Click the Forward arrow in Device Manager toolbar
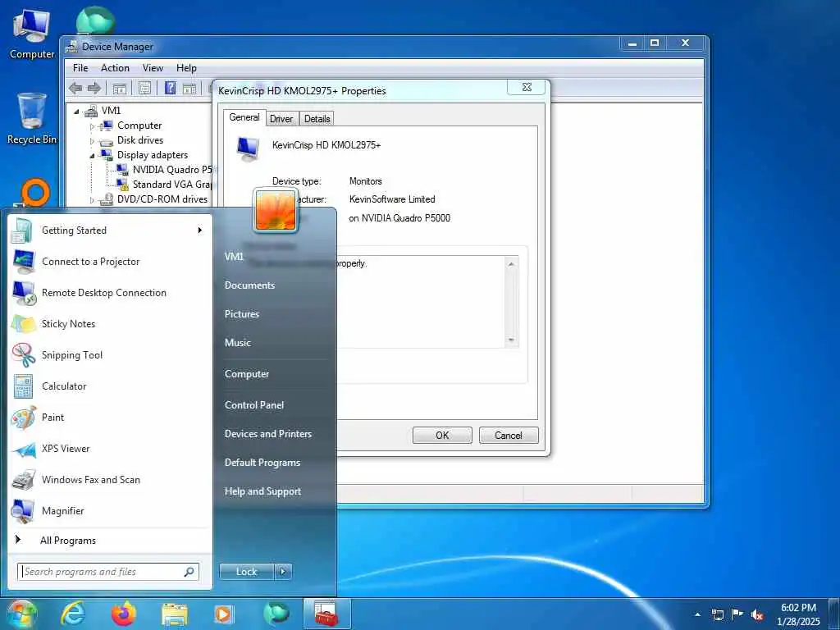Image resolution: width=840 pixels, height=630 pixels. click(x=94, y=89)
